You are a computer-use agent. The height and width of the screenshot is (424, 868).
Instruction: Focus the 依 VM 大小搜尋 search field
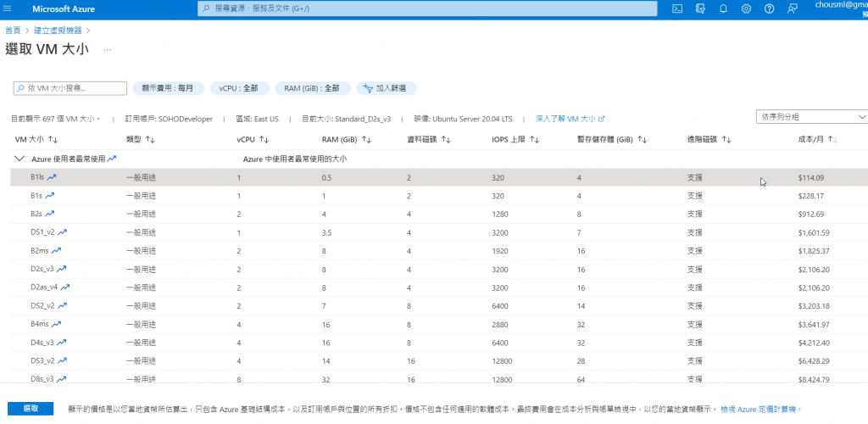70,88
